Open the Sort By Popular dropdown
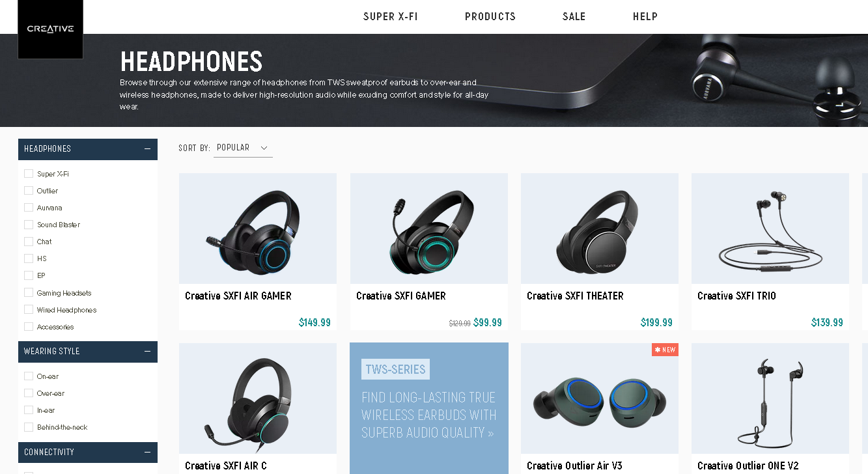The height and width of the screenshot is (474, 868). click(243, 148)
